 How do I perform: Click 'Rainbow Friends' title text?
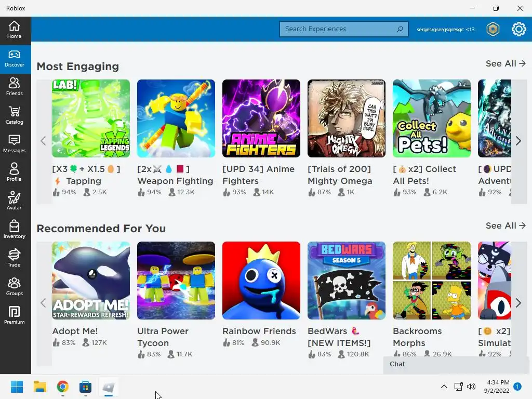tap(259, 331)
